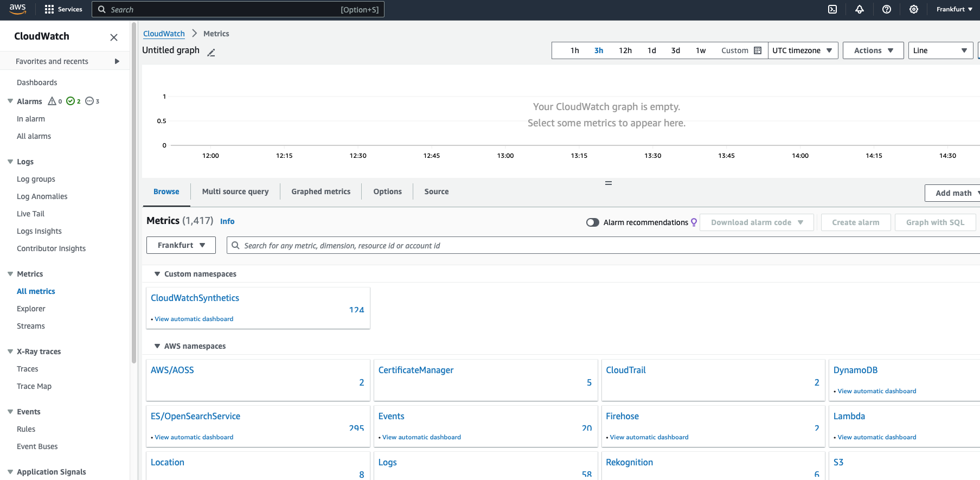
Task: Click the magnifier icon in metric search
Action: click(235, 245)
